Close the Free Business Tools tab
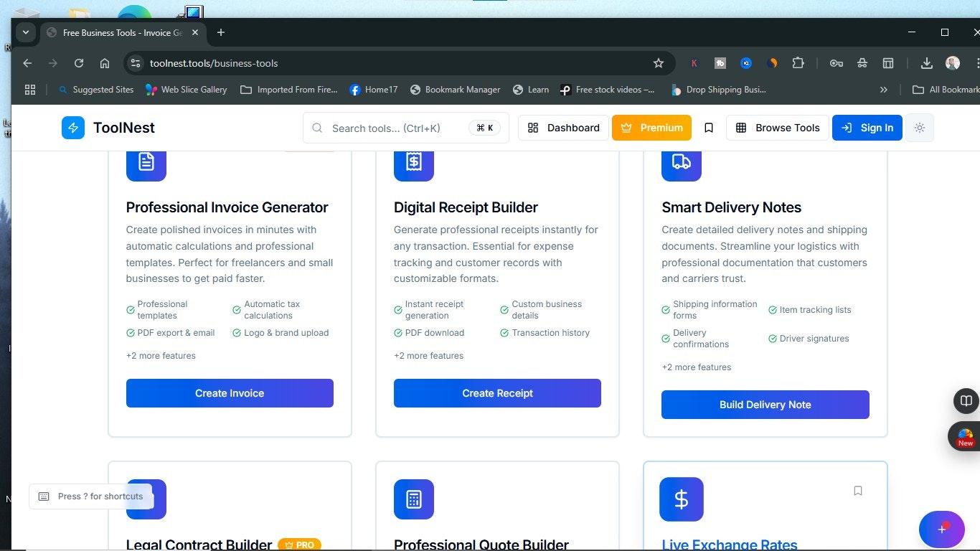This screenshot has width=980, height=551. [x=195, y=32]
